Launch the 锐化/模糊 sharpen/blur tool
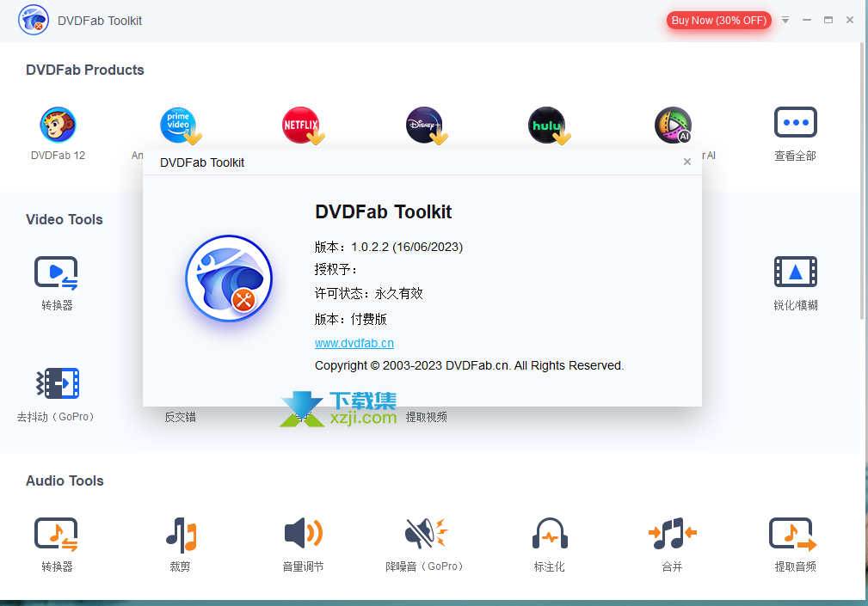 coord(796,272)
